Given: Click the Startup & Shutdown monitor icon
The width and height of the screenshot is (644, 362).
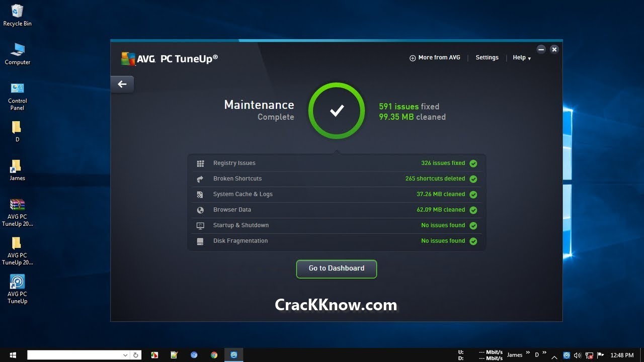Looking at the screenshot, I should click(x=200, y=226).
